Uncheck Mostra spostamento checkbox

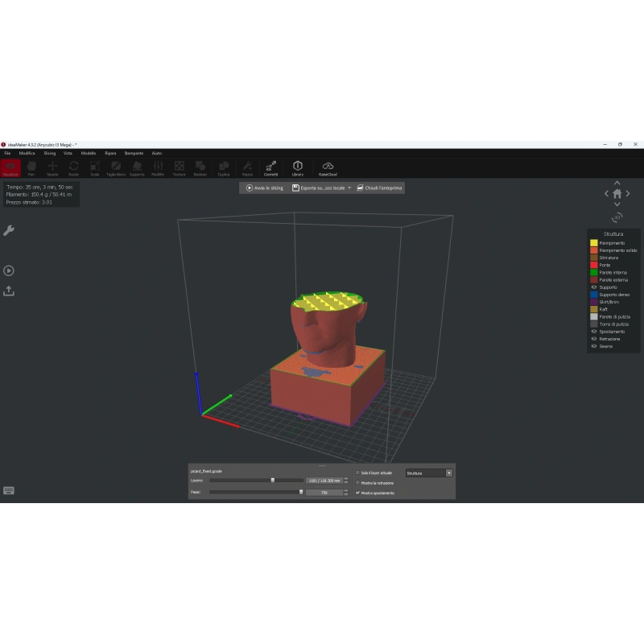[x=357, y=493]
